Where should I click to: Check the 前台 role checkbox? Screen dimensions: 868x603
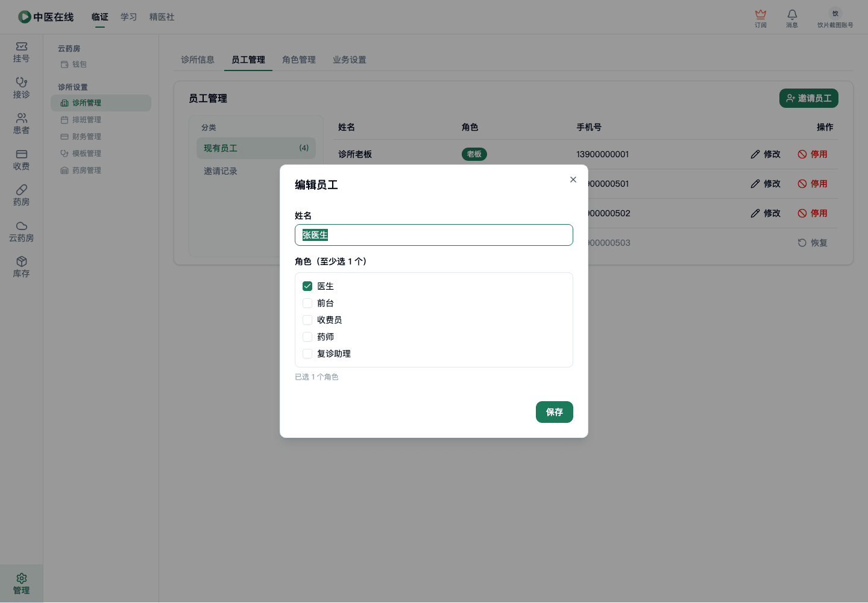[307, 303]
